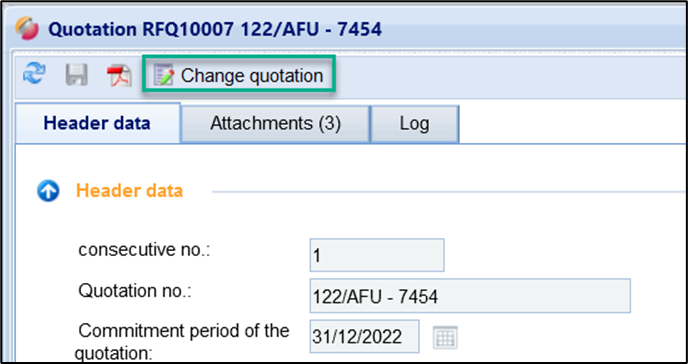Click the Commitment period of the quotation label
The image size is (688, 364).
tap(182, 341)
